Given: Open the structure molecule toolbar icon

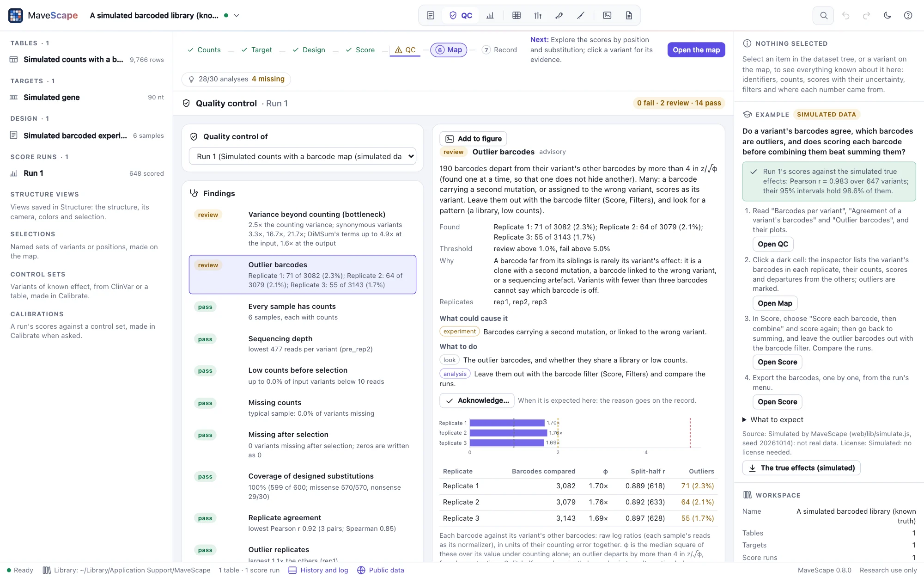Looking at the screenshot, I should click(x=559, y=15).
